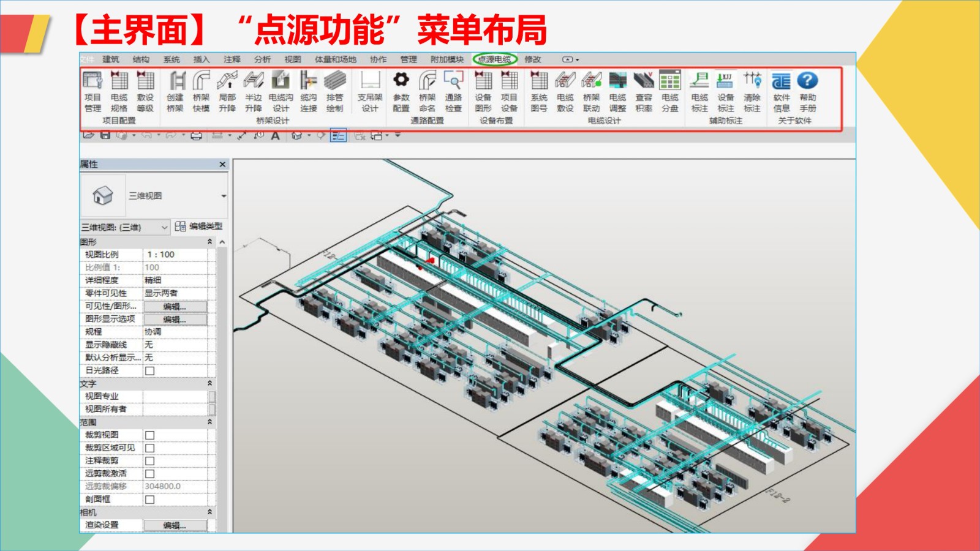The height and width of the screenshot is (551, 980).
Task: Click the 编辑类型 edit type button
Action: pos(199,227)
